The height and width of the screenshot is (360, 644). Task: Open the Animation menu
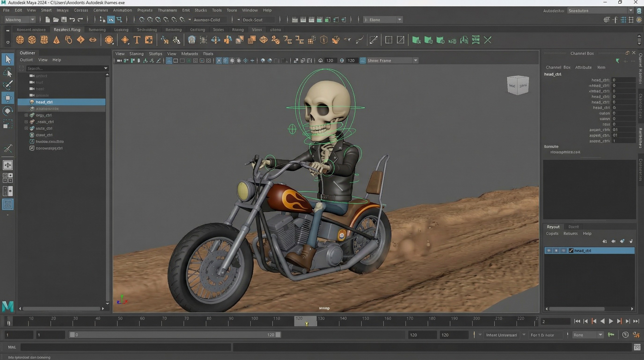pos(122,10)
